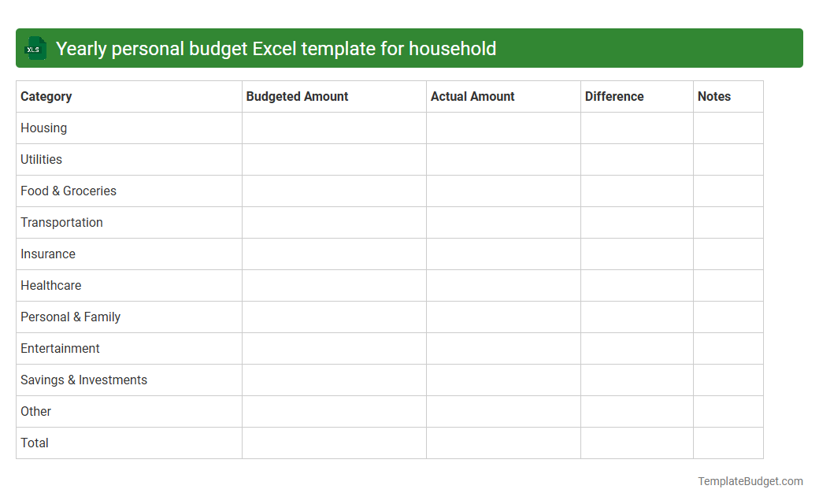Image resolution: width=819 pixels, height=504 pixels.
Task: Click the Total row label
Action: (x=34, y=443)
